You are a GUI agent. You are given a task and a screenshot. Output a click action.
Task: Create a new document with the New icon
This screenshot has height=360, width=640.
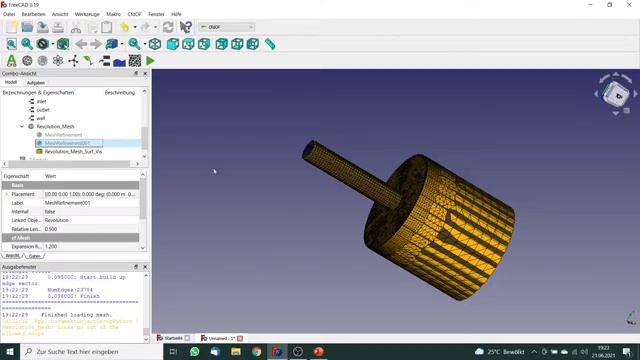pyautogui.click(x=11, y=27)
